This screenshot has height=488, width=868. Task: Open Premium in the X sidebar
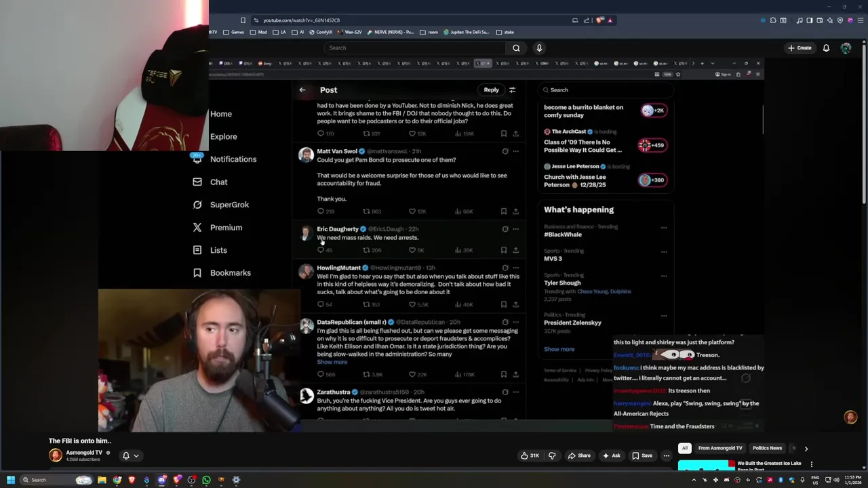coord(218,228)
